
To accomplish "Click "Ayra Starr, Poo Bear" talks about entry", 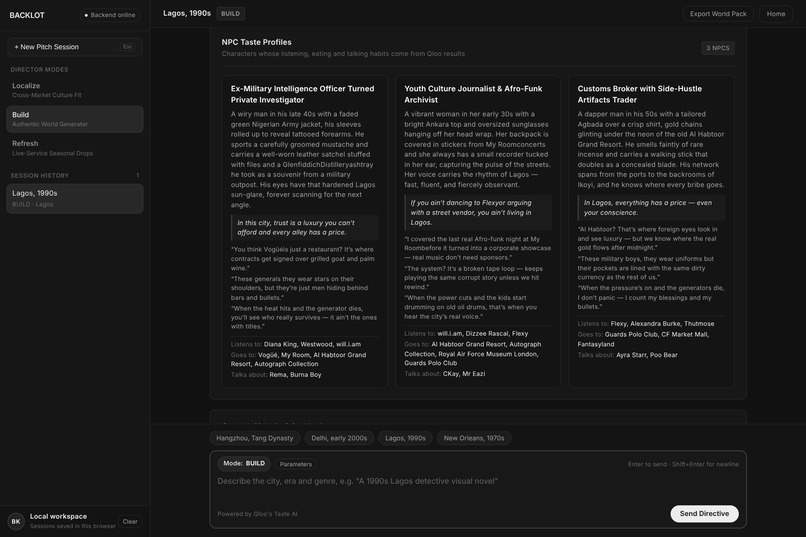I will coord(647,355).
